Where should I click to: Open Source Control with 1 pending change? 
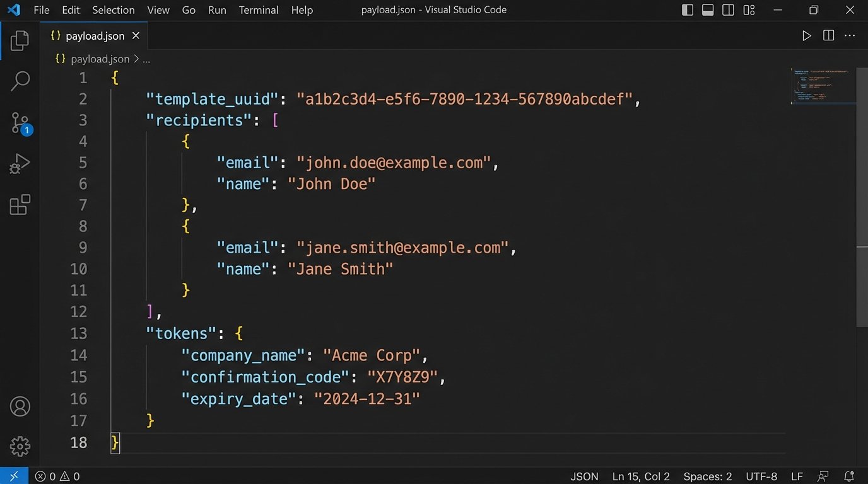point(20,123)
